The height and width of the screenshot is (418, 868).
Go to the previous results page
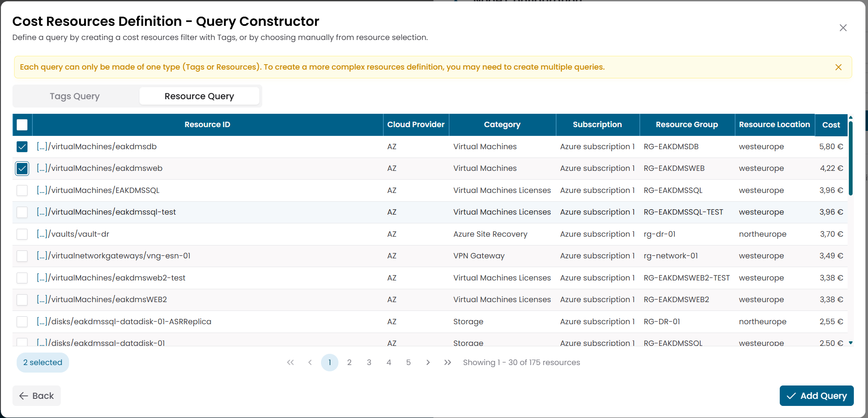(x=310, y=362)
